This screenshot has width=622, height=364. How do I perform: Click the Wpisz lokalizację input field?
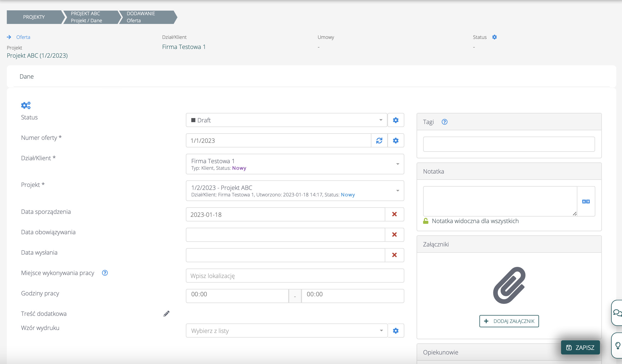[x=295, y=276]
